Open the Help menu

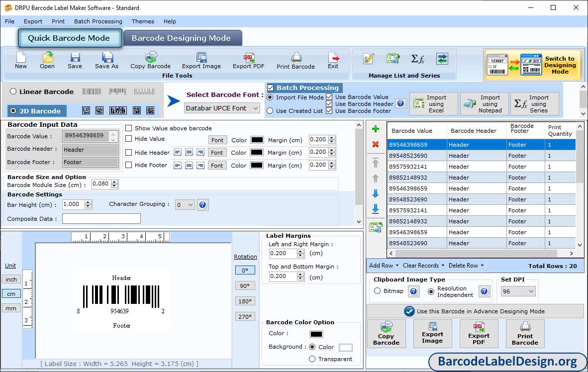[170, 21]
